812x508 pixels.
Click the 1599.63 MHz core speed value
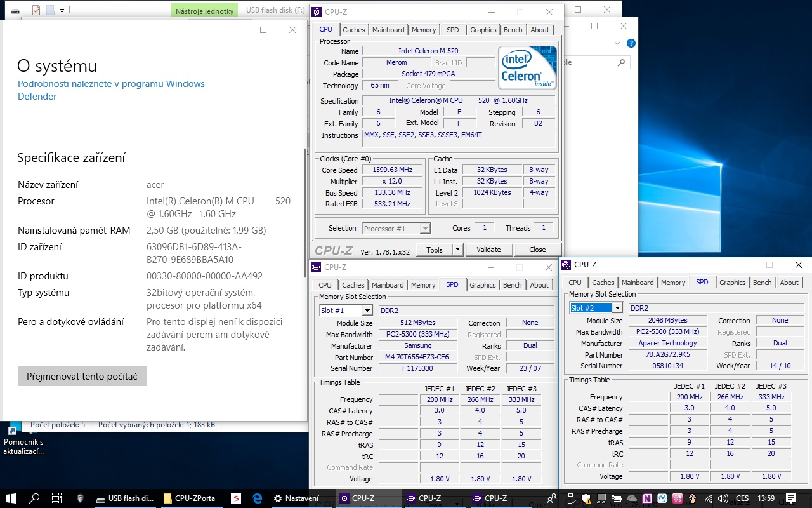(x=393, y=170)
